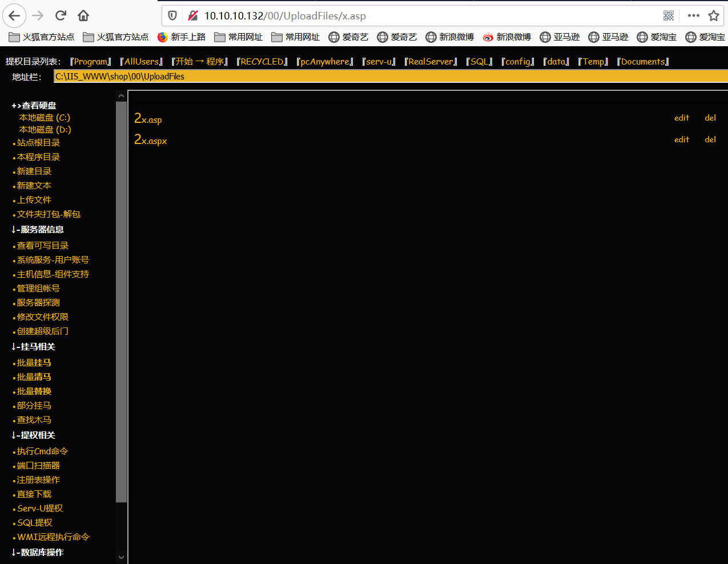The image size is (728, 564).
Task: Select 文件夹打包-解包 sidebar item
Action: point(49,214)
